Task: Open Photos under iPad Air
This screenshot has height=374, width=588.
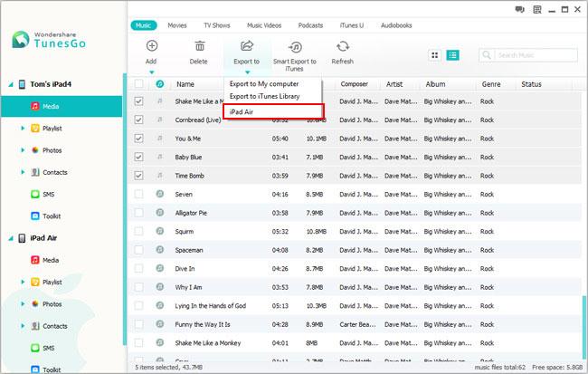Action: pos(52,304)
